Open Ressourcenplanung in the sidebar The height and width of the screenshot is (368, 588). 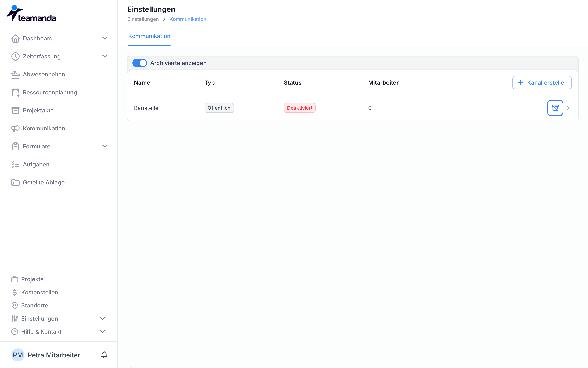pos(50,92)
